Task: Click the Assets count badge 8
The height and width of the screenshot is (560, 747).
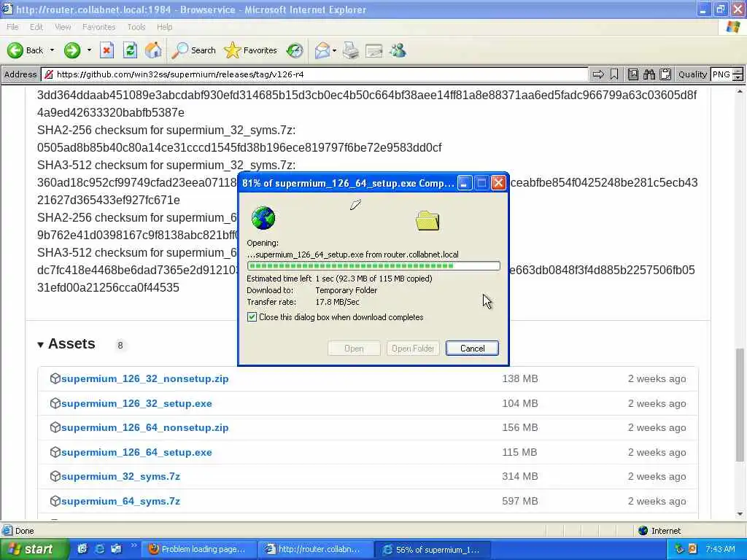Action: [x=120, y=345]
